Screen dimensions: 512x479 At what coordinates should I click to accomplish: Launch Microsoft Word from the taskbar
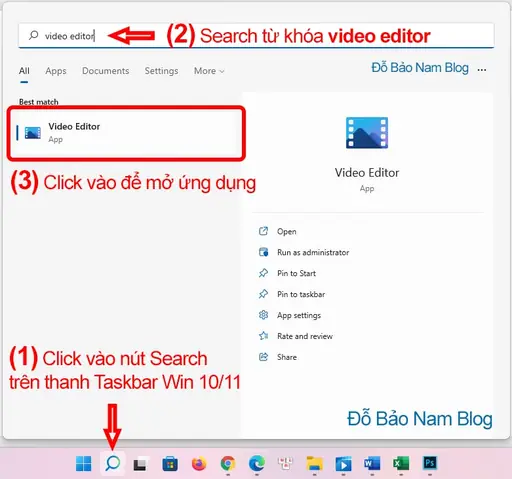372,463
